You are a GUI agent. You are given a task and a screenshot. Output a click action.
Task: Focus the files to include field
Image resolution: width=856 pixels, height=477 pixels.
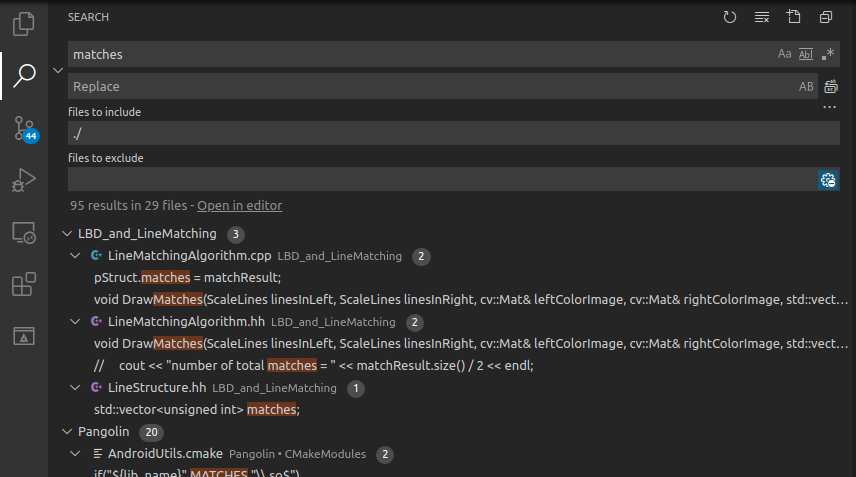(x=454, y=133)
